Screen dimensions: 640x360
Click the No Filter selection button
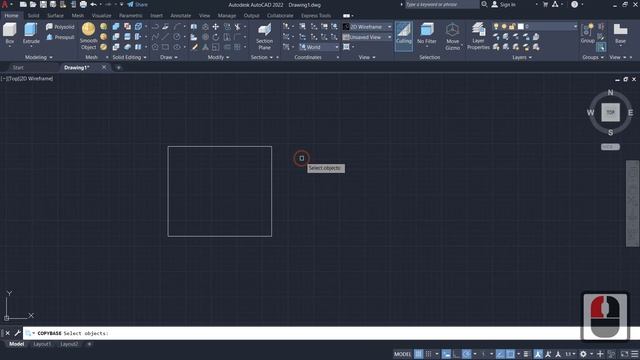(427, 33)
